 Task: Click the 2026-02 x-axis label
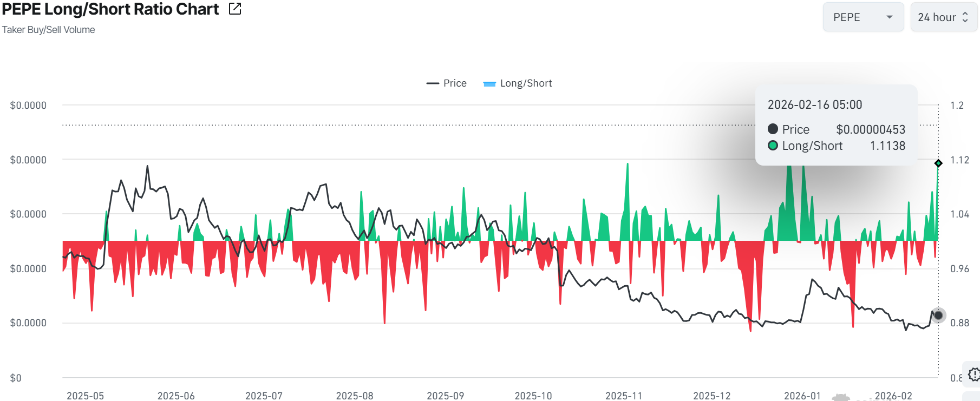point(893,396)
